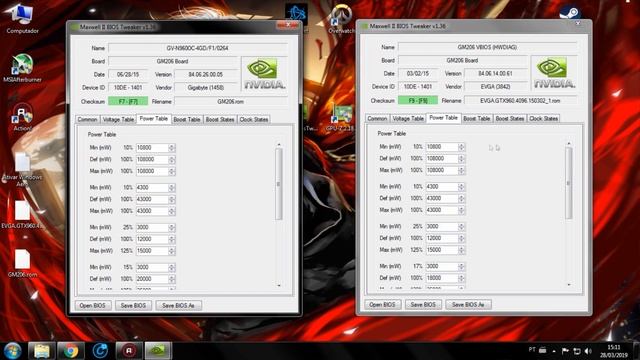
Task: Open the Action Center flag icon
Action: pyautogui.click(x=565, y=351)
